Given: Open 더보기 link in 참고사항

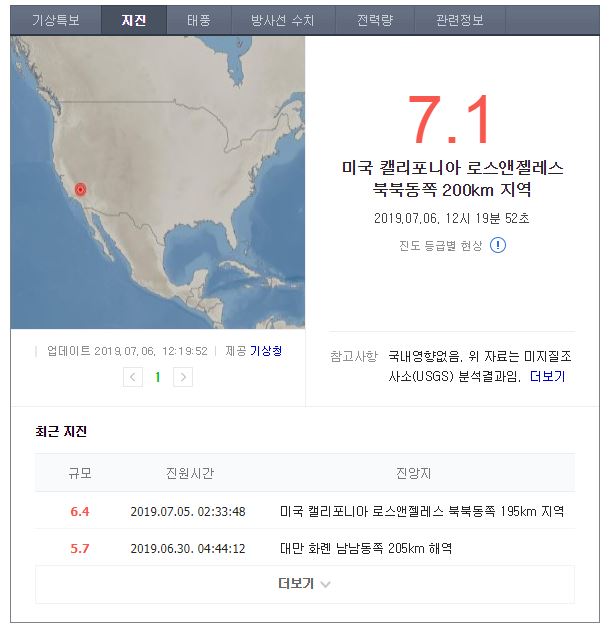Looking at the screenshot, I should coord(547,376).
